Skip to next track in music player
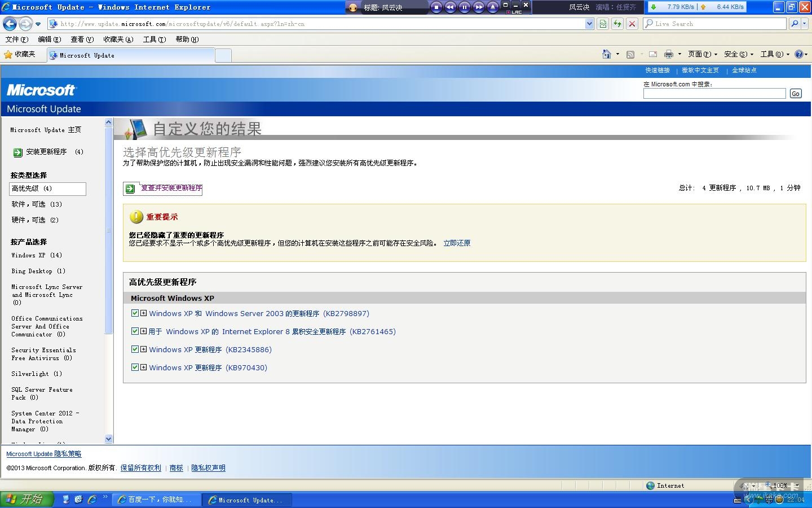 pyautogui.click(x=478, y=7)
